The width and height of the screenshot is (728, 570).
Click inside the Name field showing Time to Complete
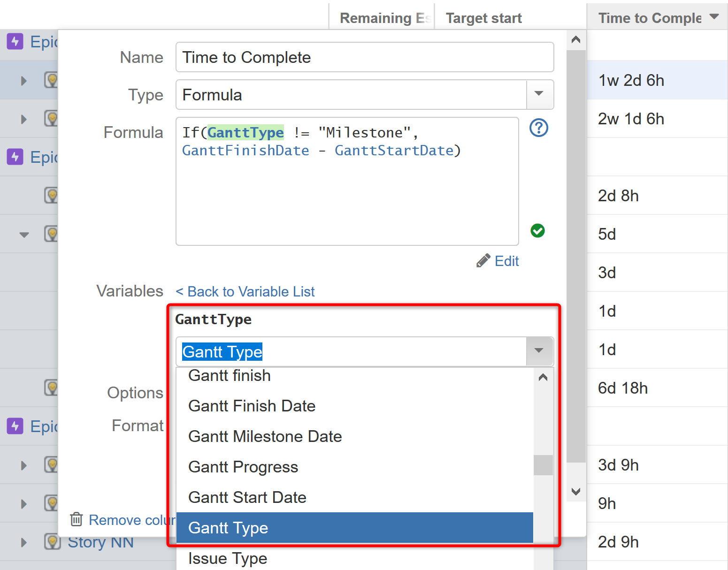[365, 57]
